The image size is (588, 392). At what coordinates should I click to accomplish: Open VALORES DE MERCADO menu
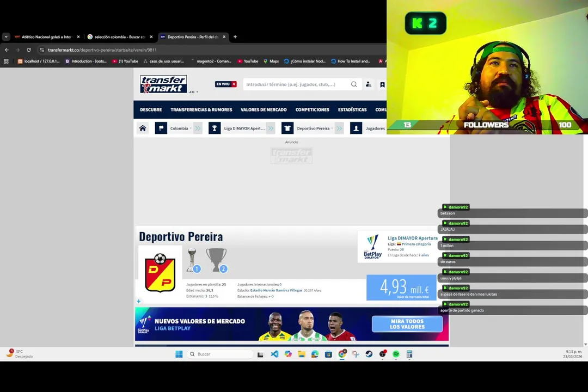coord(264,109)
